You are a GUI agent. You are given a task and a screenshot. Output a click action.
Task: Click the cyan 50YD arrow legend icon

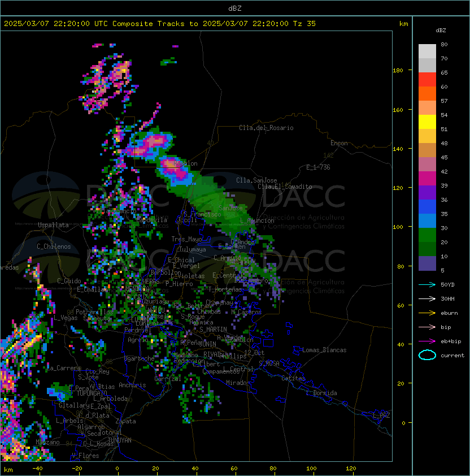point(427,284)
